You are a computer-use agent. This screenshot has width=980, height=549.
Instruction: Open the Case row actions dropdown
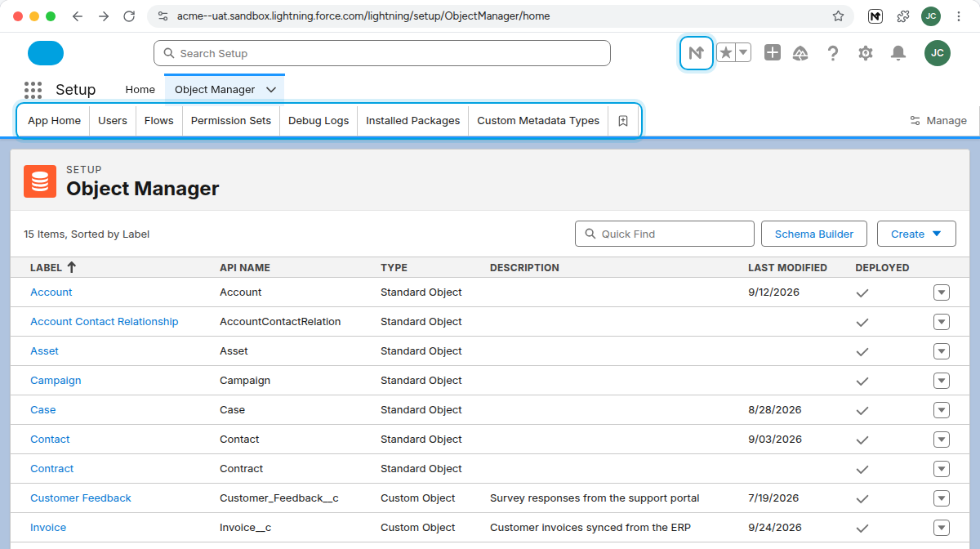pos(942,410)
